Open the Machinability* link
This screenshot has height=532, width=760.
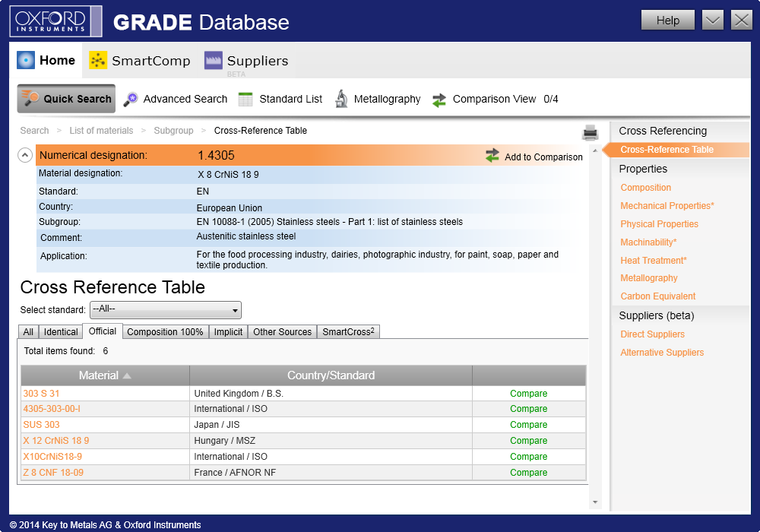tap(648, 242)
